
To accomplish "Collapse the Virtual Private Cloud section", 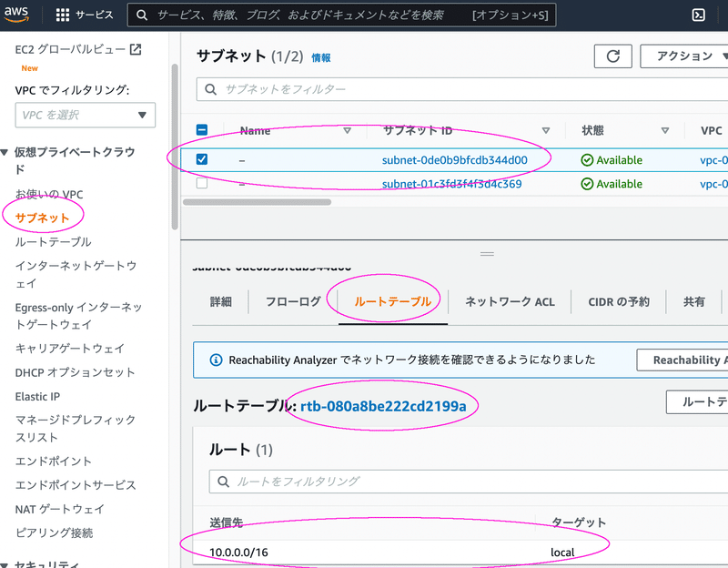I will tap(5, 152).
